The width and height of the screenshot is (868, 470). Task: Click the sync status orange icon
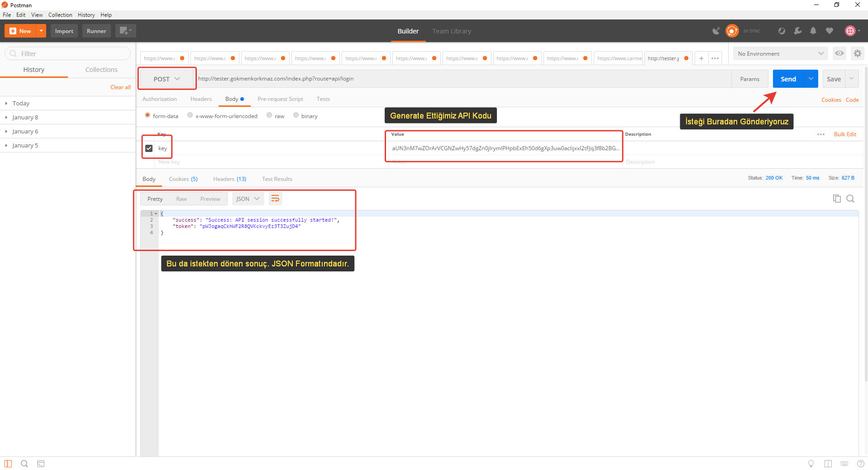point(732,31)
